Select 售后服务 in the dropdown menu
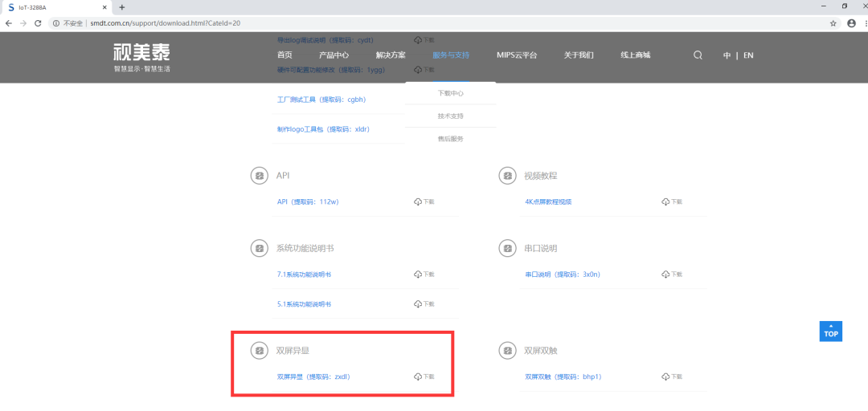Viewport: 868px width, 411px height. (451, 139)
